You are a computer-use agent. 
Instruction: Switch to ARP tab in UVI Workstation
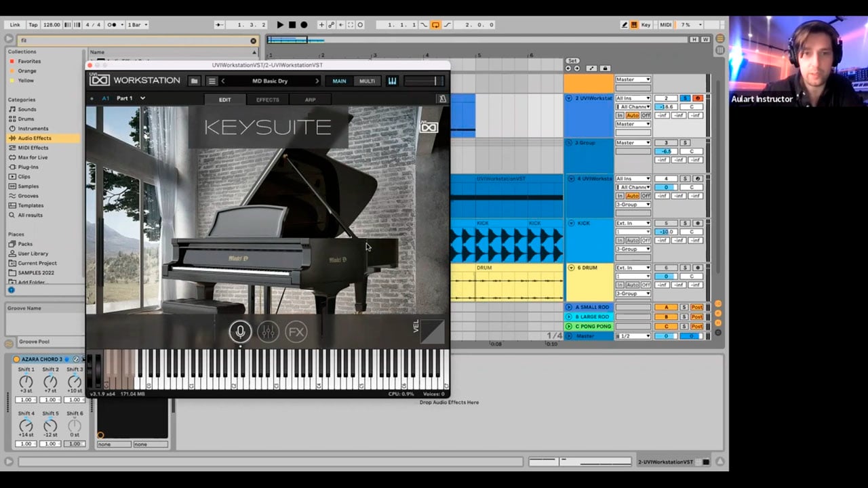(x=310, y=100)
